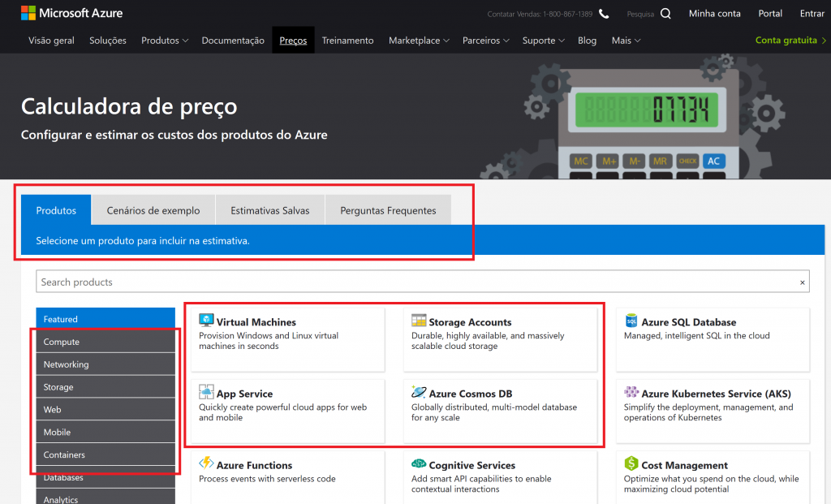The height and width of the screenshot is (504, 831).
Task: Switch to the Cenários de exemplo tab
Action: [153, 210]
